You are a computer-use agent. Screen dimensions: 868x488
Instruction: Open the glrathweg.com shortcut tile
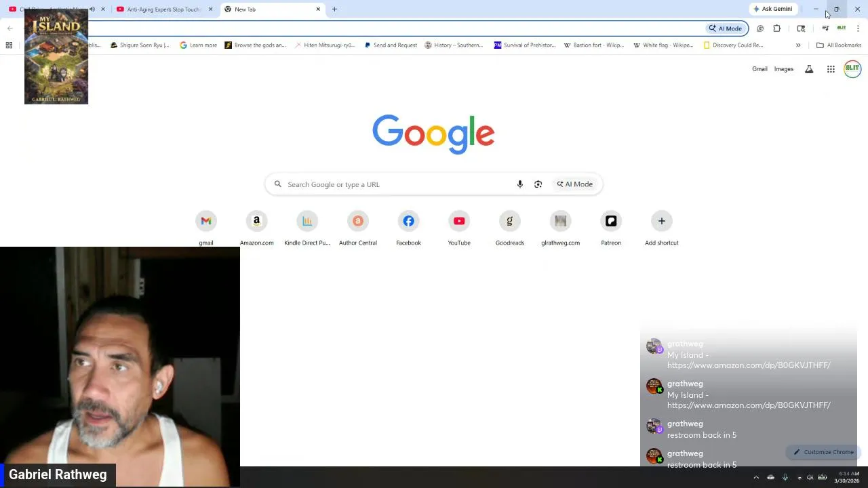[x=560, y=228]
